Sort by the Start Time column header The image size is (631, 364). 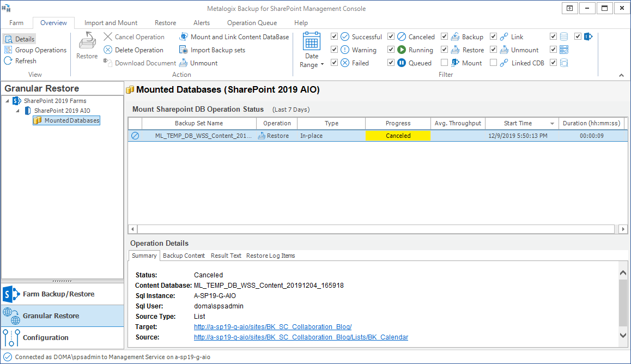[518, 123]
